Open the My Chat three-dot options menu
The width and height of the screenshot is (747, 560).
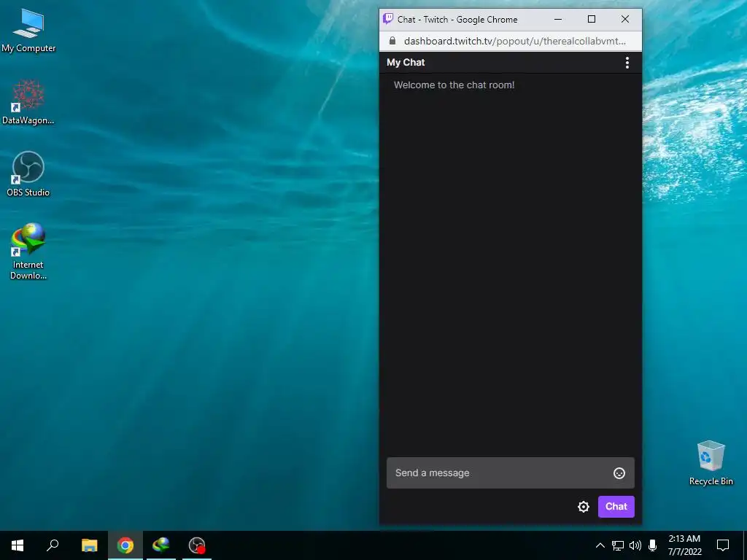point(627,63)
